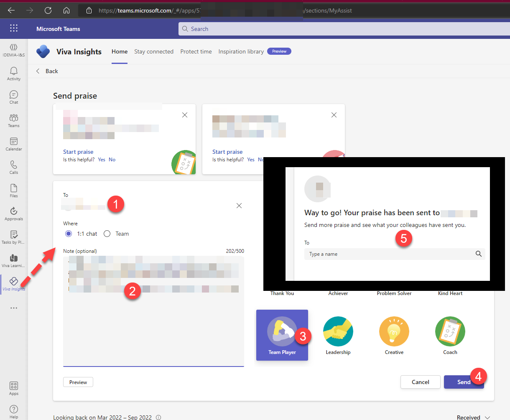Open Help in the sidebar
This screenshot has width=510, height=420.
pos(14,412)
